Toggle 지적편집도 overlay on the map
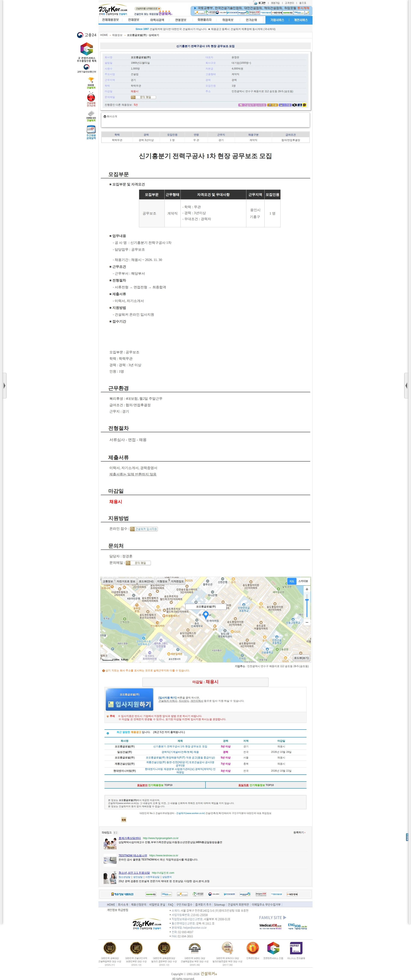Screen dimensions: 411x980 coord(177,581)
